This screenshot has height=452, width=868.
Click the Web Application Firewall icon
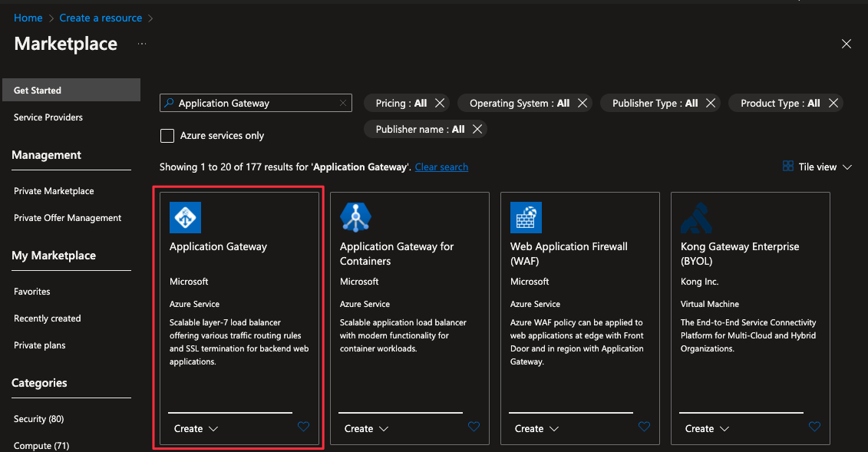tap(526, 217)
